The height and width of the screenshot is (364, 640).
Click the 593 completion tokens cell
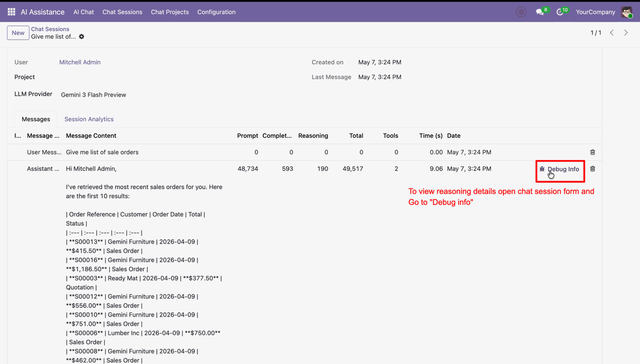point(287,169)
